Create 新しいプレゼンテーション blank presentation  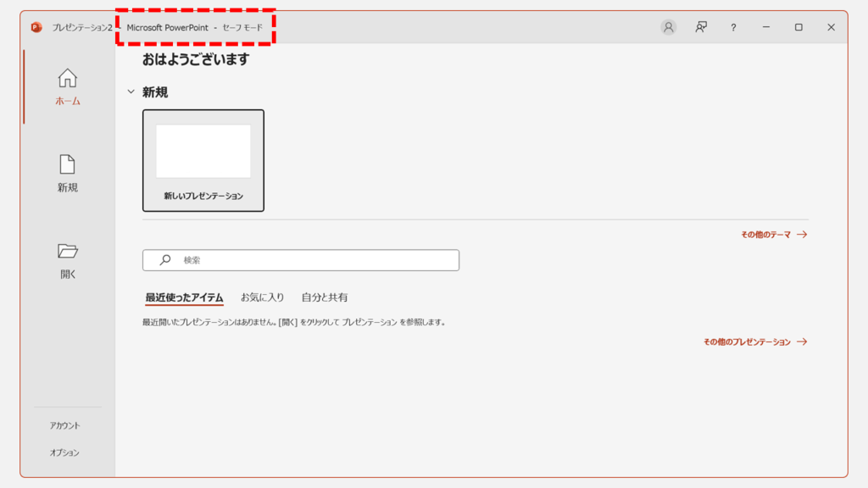(x=203, y=160)
